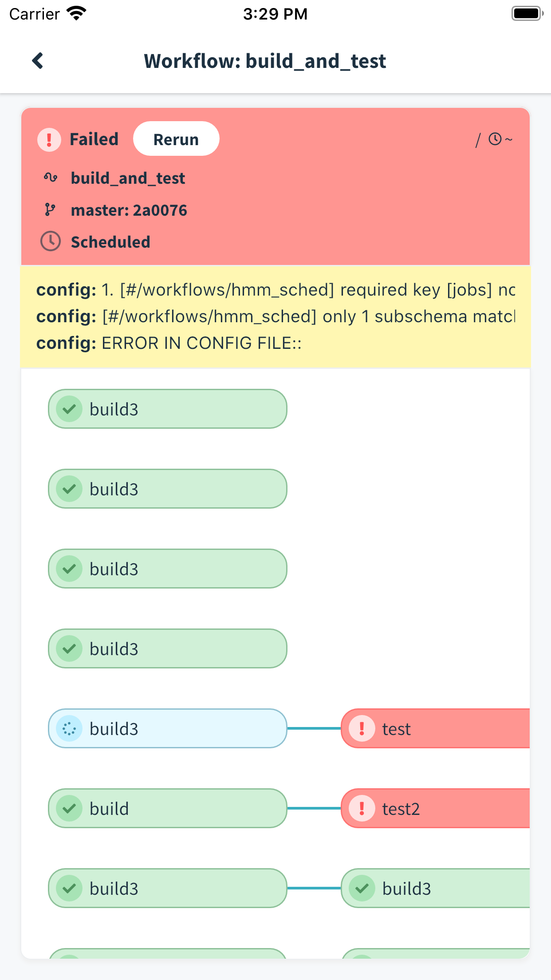Tap the back arrow to return
551x980 pixels.
tap(38, 61)
